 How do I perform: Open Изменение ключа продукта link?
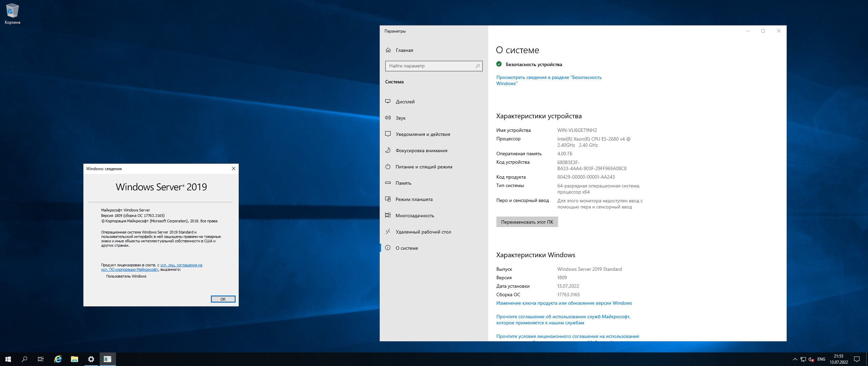[x=564, y=303]
